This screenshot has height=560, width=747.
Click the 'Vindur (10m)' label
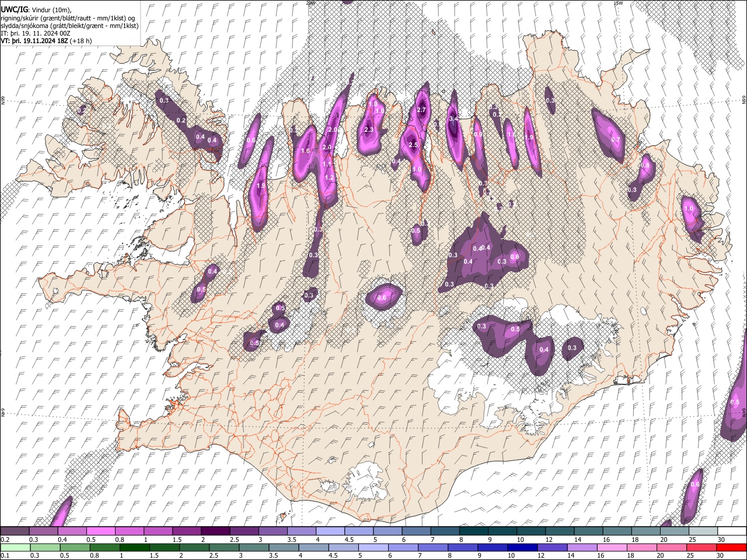click(x=51, y=10)
